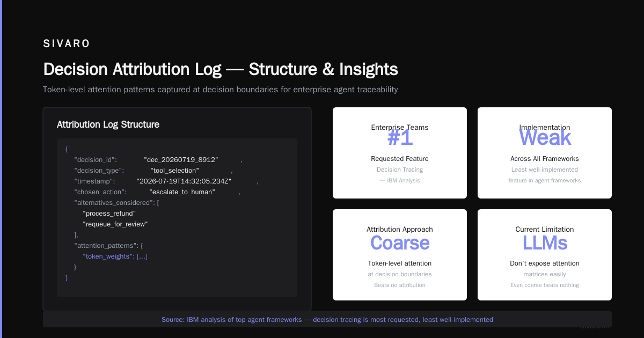Select the Decision Attribution Log title
This screenshot has width=644, height=338.
(x=221, y=69)
